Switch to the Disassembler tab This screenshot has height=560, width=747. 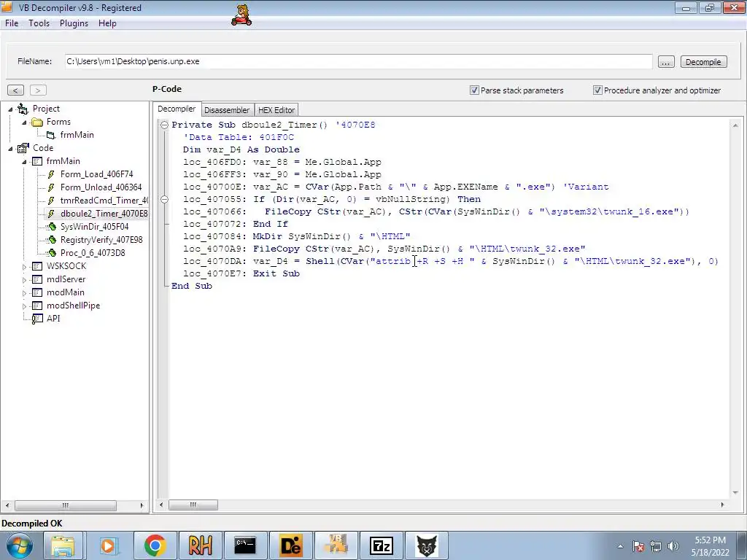pos(227,110)
